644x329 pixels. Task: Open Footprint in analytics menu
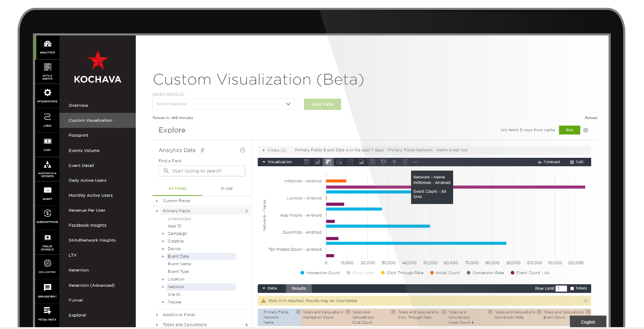coord(78,135)
